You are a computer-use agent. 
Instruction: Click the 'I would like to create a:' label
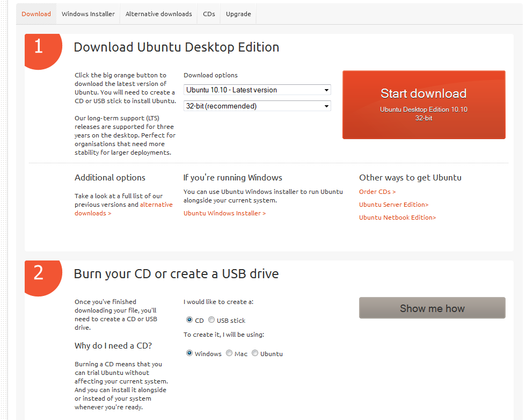(218, 302)
